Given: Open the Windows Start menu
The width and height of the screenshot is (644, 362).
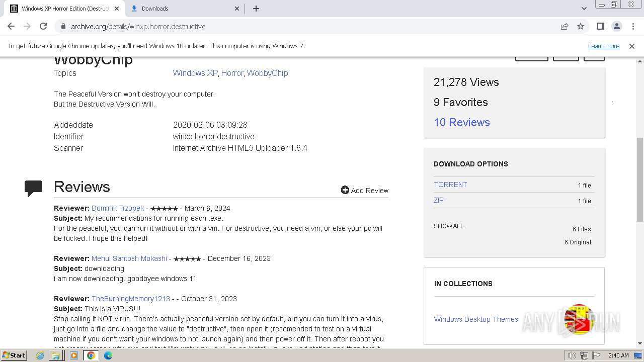Looking at the screenshot, I should click(14, 355).
